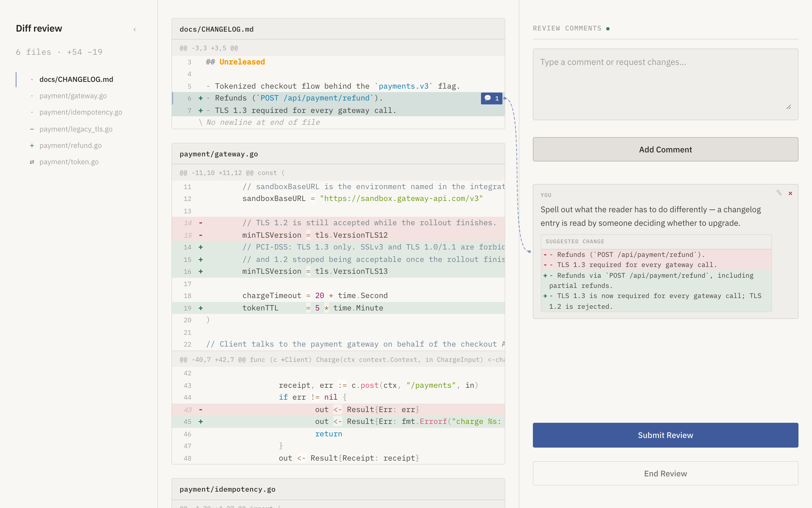Click removed line out <- Result{Err: err}
The image size is (812, 508).
click(x=338, y=410)
